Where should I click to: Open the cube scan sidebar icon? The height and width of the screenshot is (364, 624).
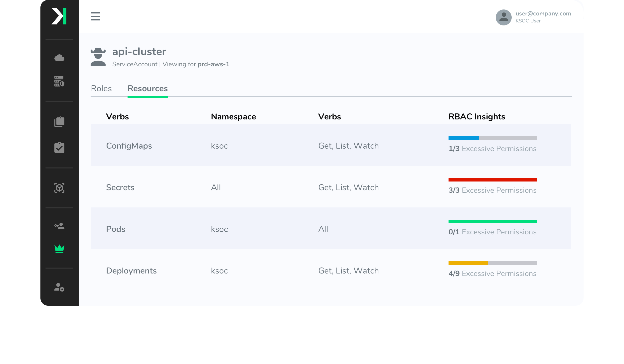(x=59, y=188)
